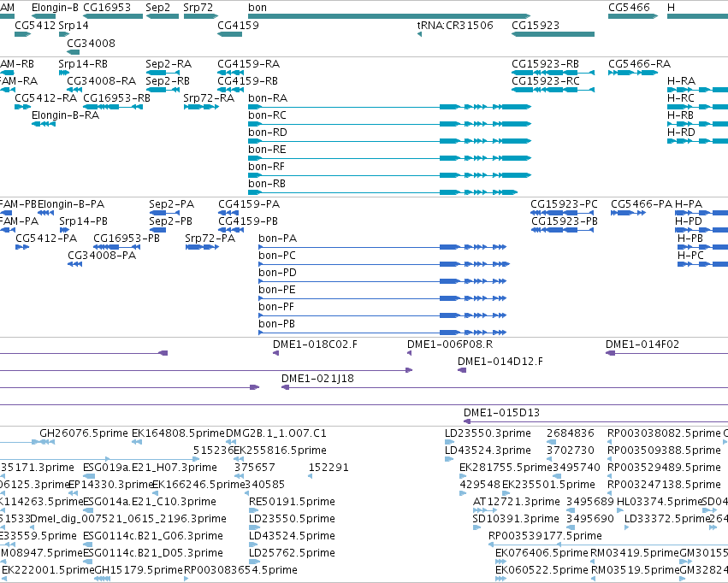Click the CG4159-RA transcript
728x583 pixels.
[x=230, y=73]
